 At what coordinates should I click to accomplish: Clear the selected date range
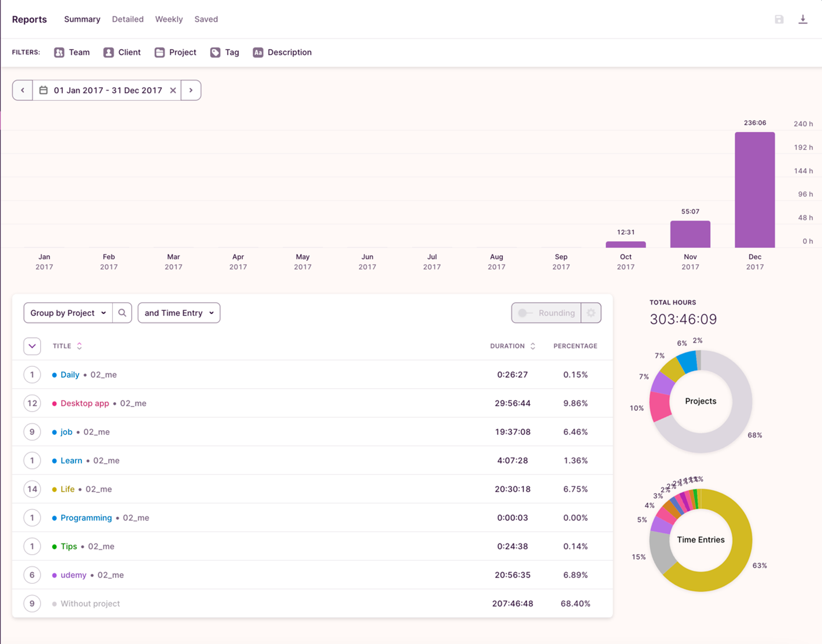tap(173, 90)
